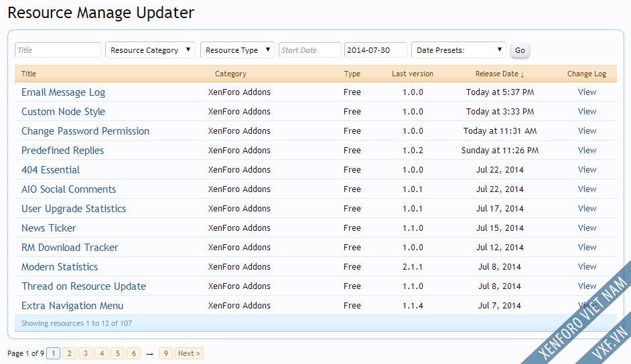The image size is (631, 364).
Task: Sort by the Title column header
Action: tap(29, 74)
